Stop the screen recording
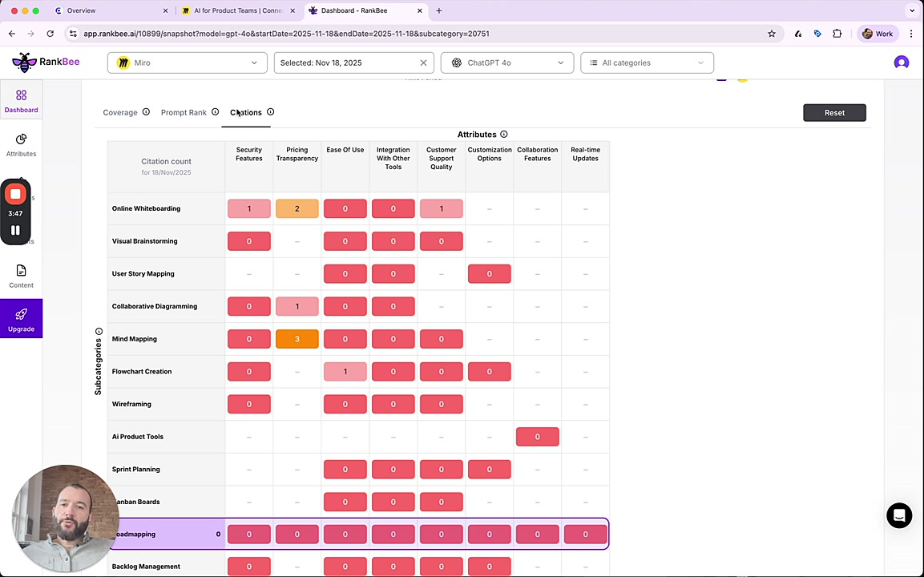The width and height of the screenshot is (924, 577). (x=15, y=195)
